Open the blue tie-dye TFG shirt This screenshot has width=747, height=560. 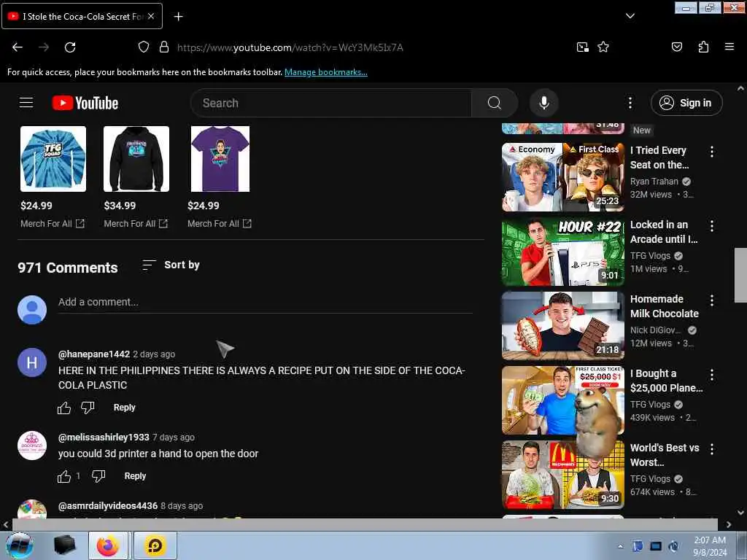point(53,158)
